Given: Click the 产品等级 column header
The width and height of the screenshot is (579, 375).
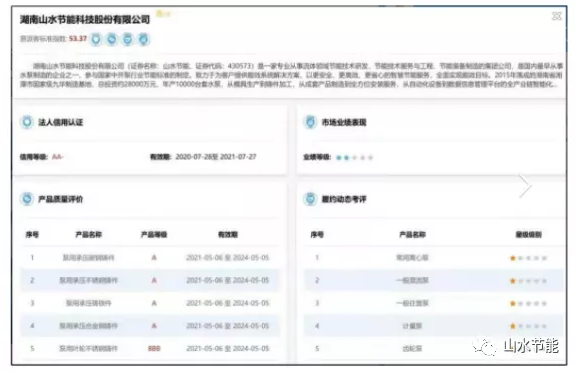Looking at the screenshot, I should pos(154,234).
